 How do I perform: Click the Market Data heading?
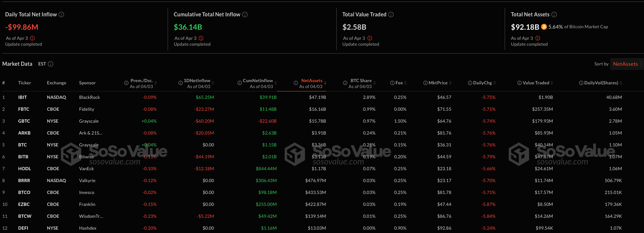coord(17,64)
